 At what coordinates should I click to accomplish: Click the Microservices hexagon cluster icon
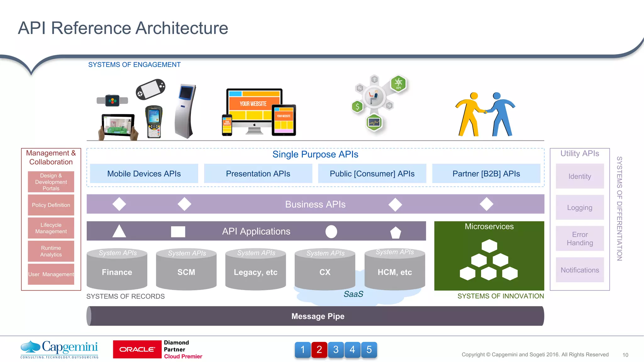[x=489, y=260]
